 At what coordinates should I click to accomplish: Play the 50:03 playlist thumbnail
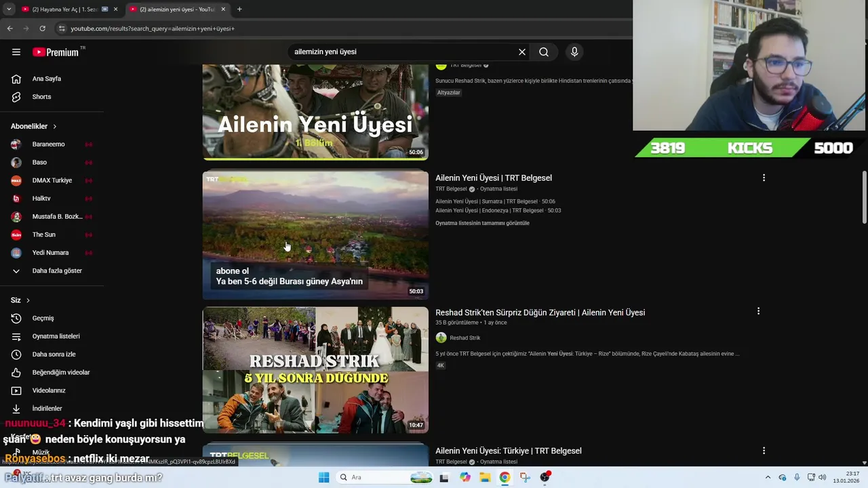tap(315, 235)
